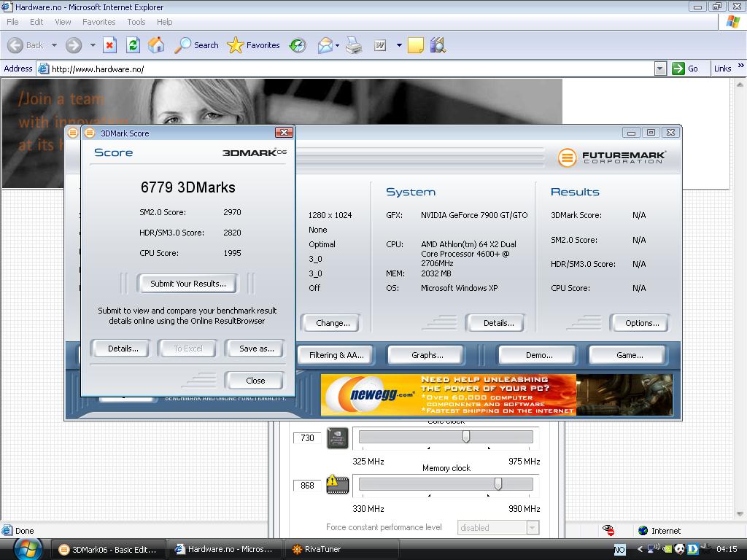Expand the Links toolbar chevron

pos(741,65)
